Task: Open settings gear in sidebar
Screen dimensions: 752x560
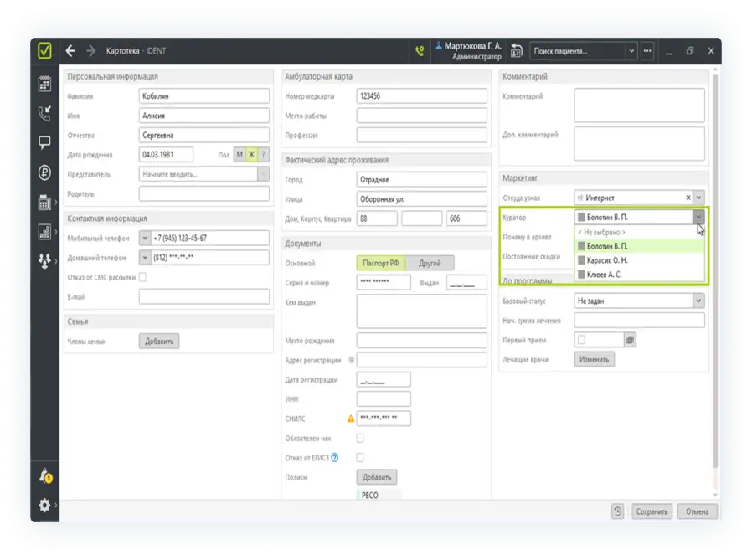Action: coord(45,505)
